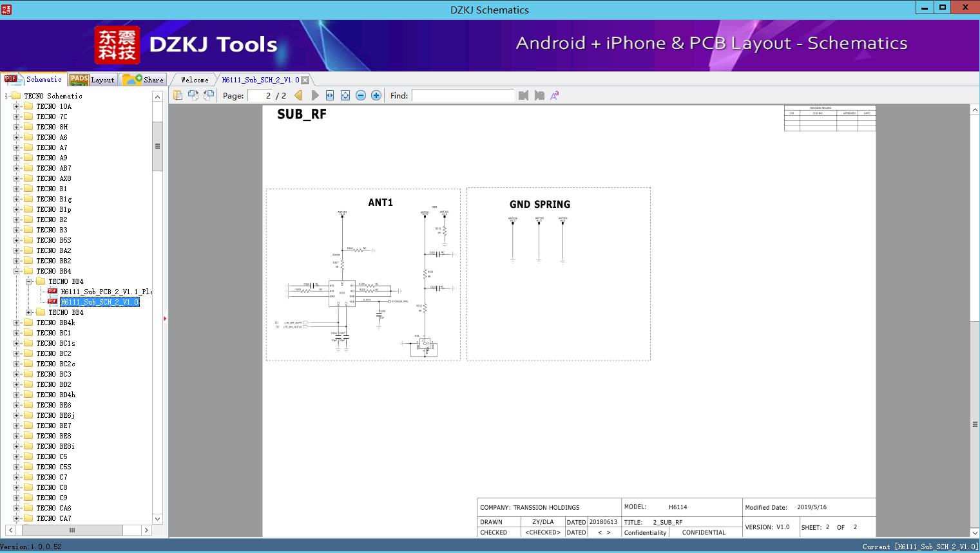This screenshot has height=553, width=980.
Task: Open the Welcome tab
Action: pos(194,80)
